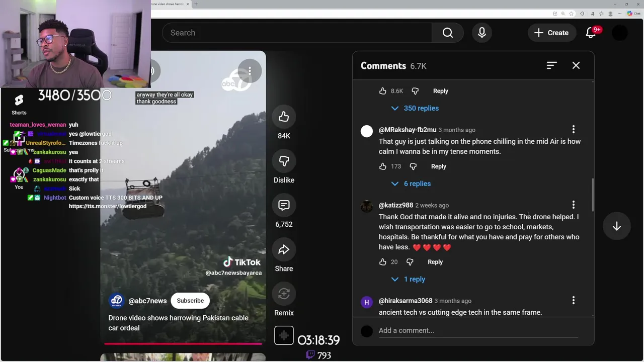The image size is (644, 362).
Task: Reply to the 8.6K-likes comment
Action: [440, 91]
